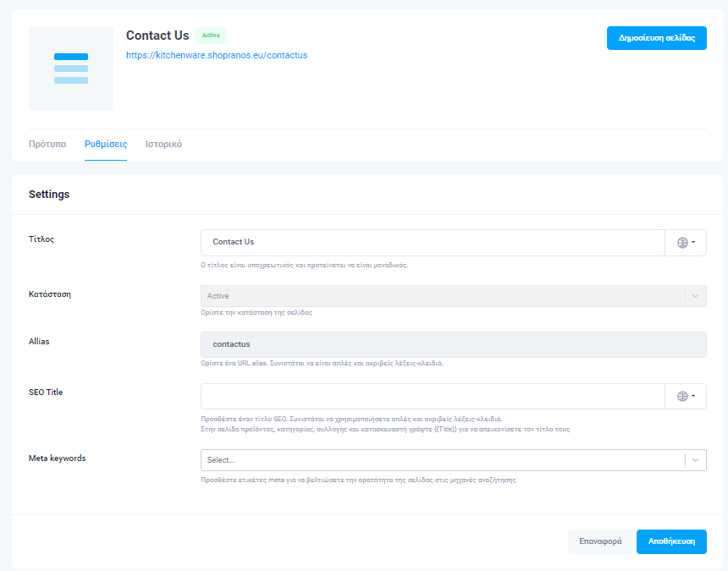This screenshot has width=728, height=571.
Task: Save changes with the Αποθήκευση button
Action: click(671, 541)
